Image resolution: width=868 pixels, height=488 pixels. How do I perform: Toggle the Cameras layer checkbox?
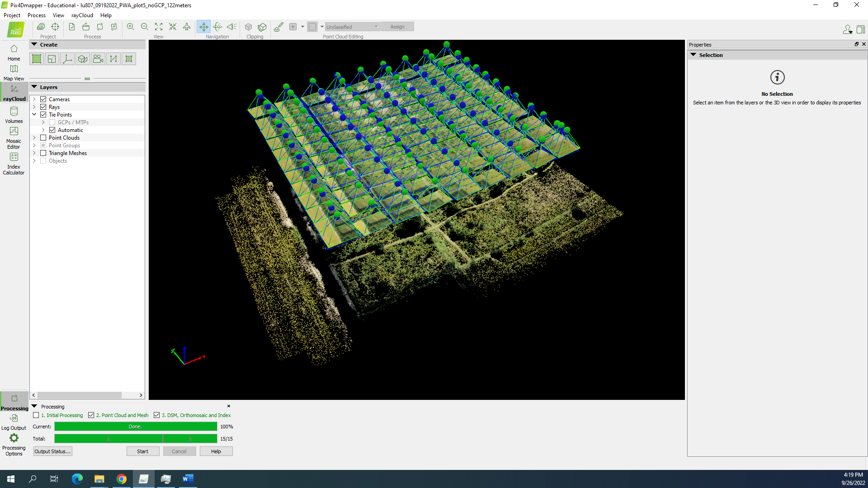point(43,99)
